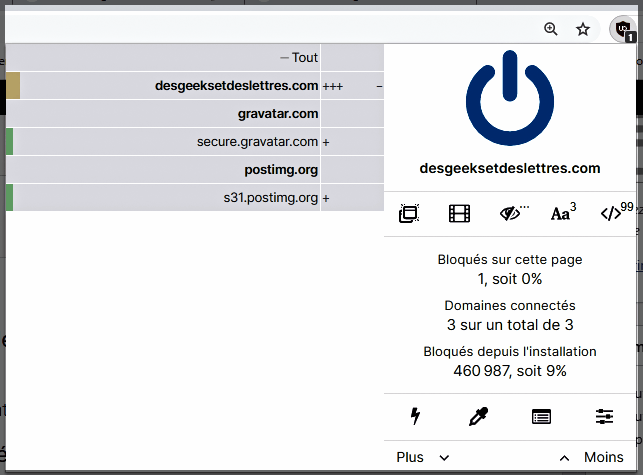Enter element picker mode eyedropper

[478, 416]
